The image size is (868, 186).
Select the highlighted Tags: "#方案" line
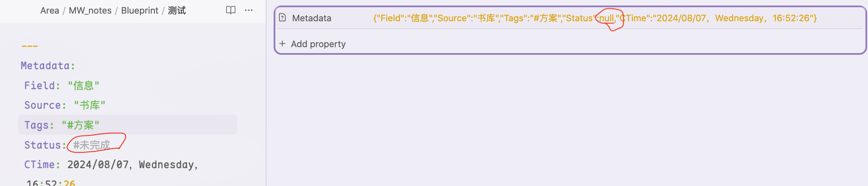pyautogui.click(x=128, y=125)
